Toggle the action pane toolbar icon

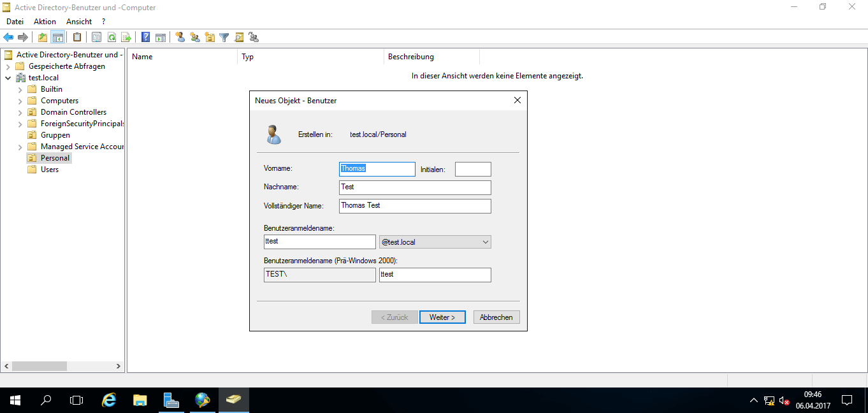(161, 38)
